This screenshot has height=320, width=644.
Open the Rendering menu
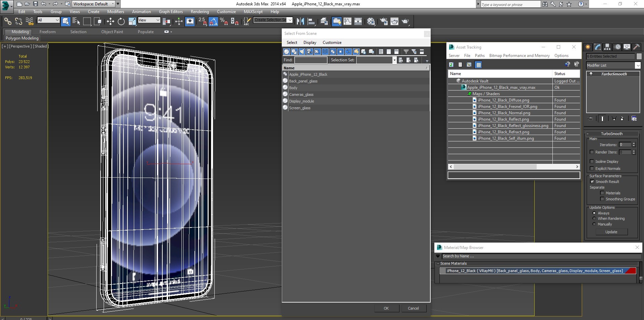click(x=200, y=12)
